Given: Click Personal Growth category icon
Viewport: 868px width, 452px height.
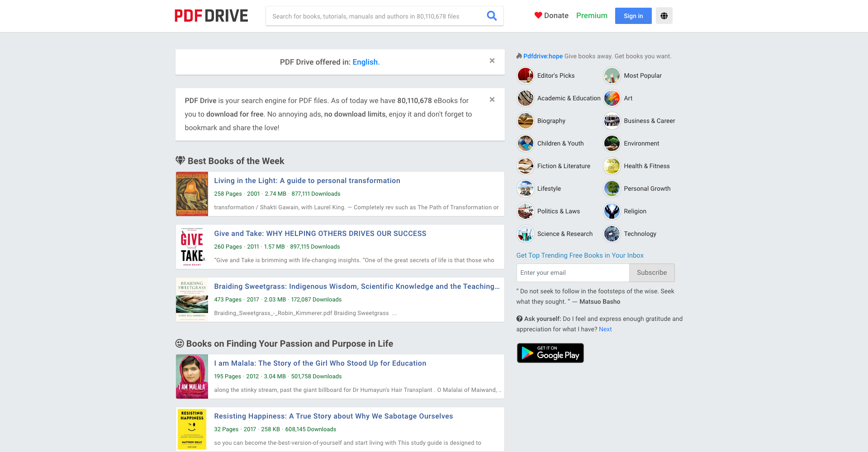Looking at the screenshot, I should coord(612,188).
